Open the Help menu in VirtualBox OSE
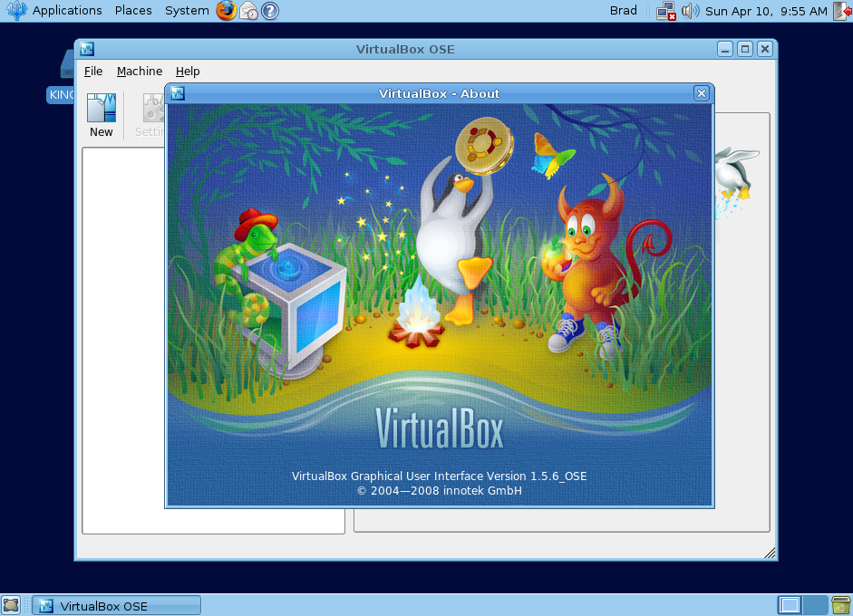853x616 pixels. 188,72
